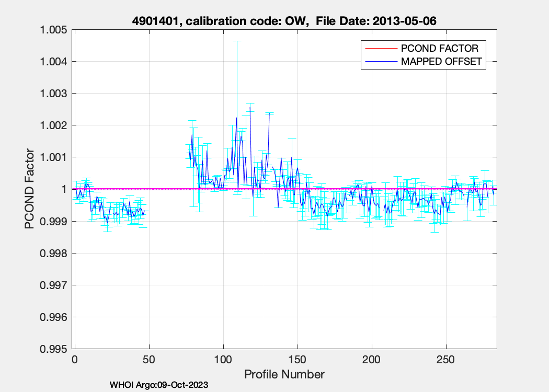The width and height of the screenshot is (549, 392).
Task: Click the WHOI Argo date footer text
Action: [x=159, y=385]
